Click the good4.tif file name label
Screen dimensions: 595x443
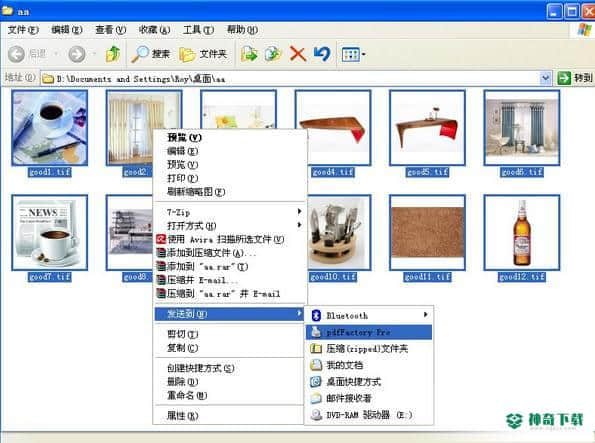[333, 172]
